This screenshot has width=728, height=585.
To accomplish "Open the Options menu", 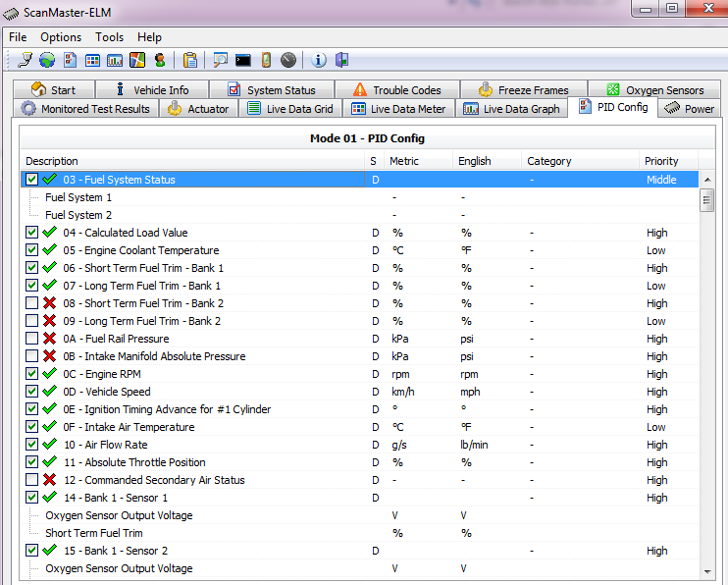I will [61, 37].
